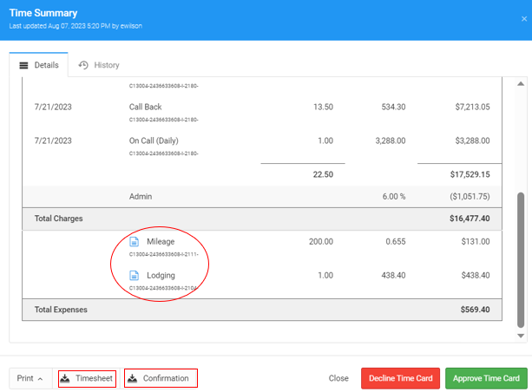Select the Call Back charge row
Image resolution: width=532 pixels, height=392 pixels.
tap(148, 107)
